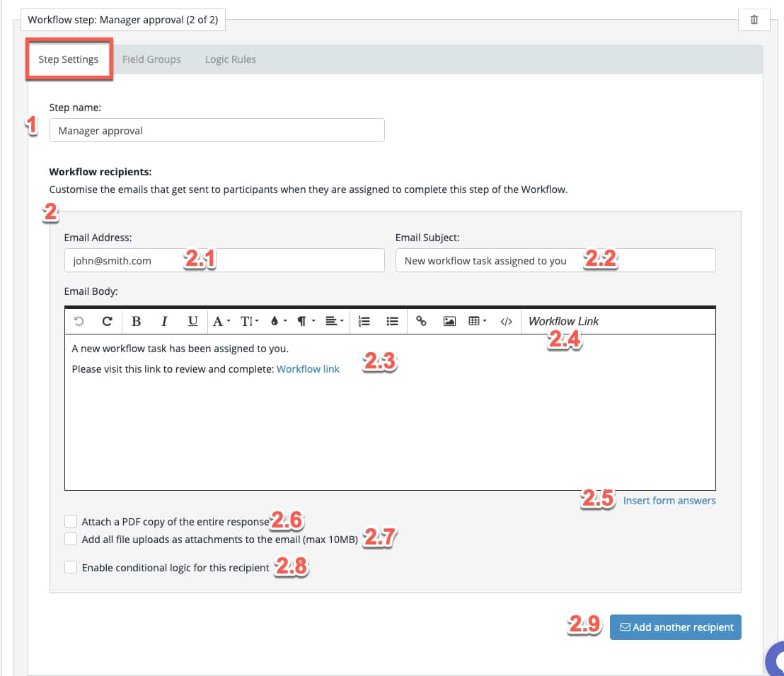784x676 pixels.
Task: Click the Workflow step Manager approval header
Action: click(x=123, y=20)
